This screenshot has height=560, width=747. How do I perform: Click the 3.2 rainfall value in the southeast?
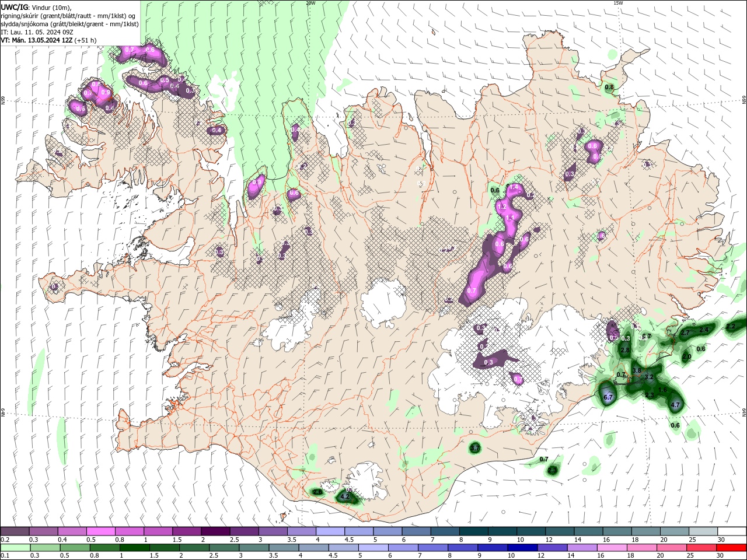click(648, 377)
